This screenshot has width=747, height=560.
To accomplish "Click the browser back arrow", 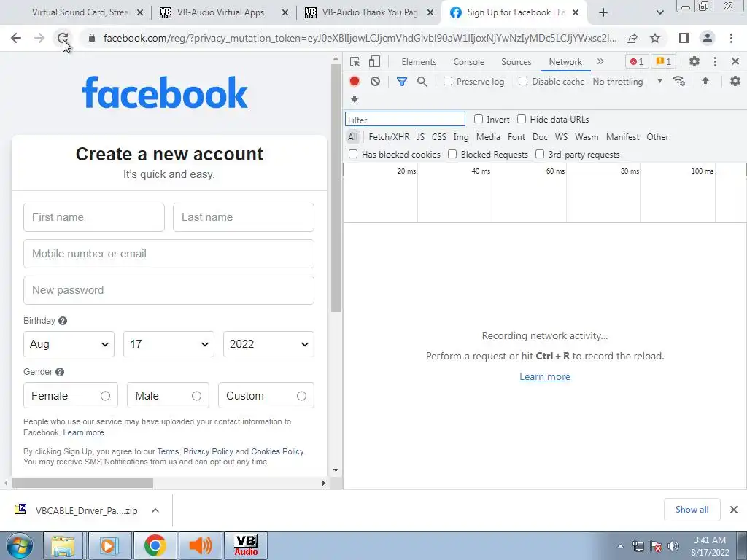I will point(16,38).
